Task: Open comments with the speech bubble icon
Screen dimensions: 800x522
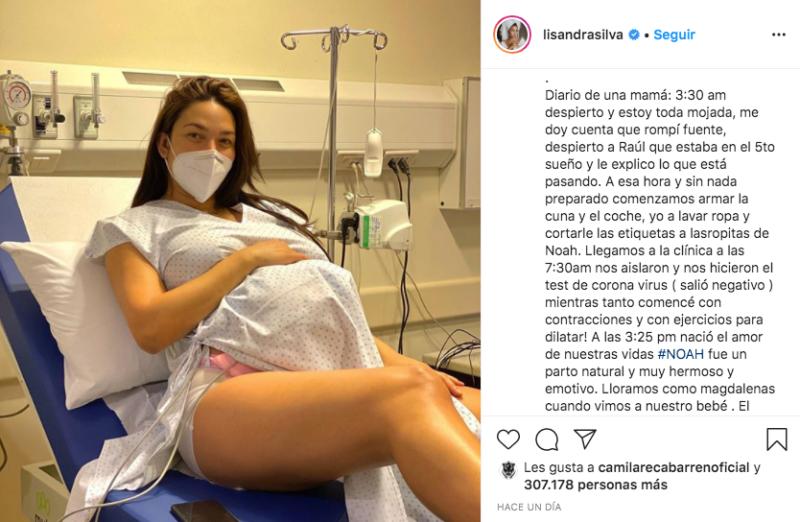Action: [x=546, y=439]
